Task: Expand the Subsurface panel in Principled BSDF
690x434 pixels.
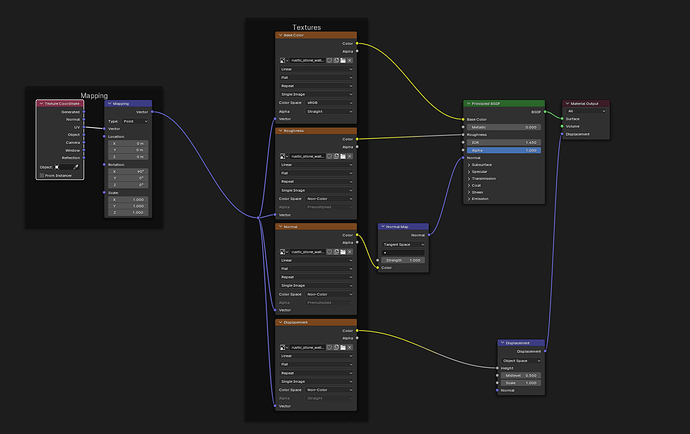Action: tap(469, 165)
